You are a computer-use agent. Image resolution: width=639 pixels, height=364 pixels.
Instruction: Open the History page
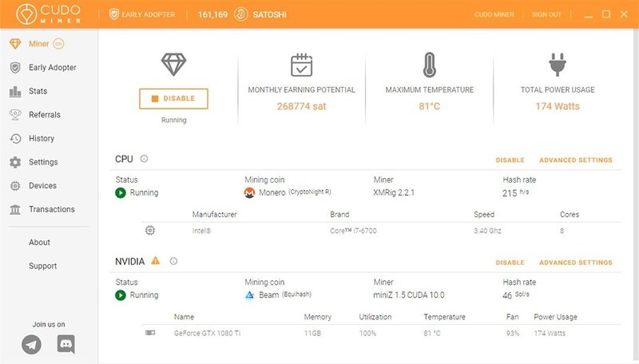42,138
